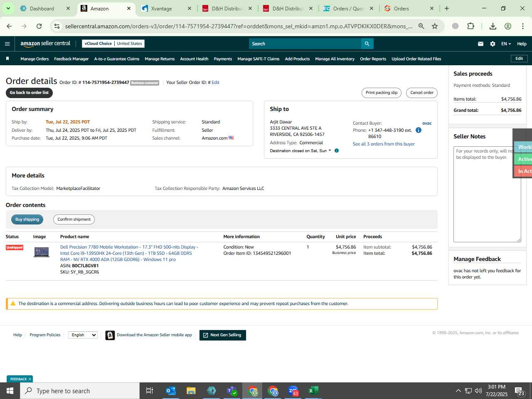Open the settings gear icon
This screenshot has height=399, width=532.
pyautogui.click(x=493, y=44)
